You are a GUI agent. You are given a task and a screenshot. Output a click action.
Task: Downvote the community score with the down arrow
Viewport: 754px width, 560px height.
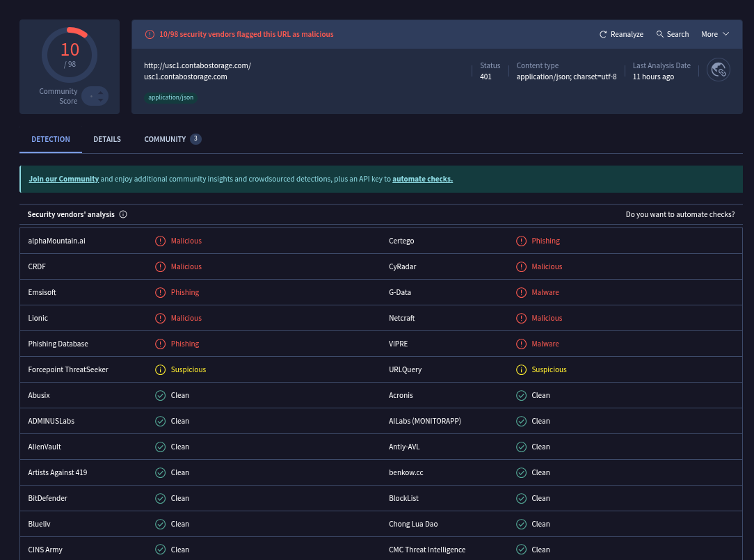coord(100,101)
